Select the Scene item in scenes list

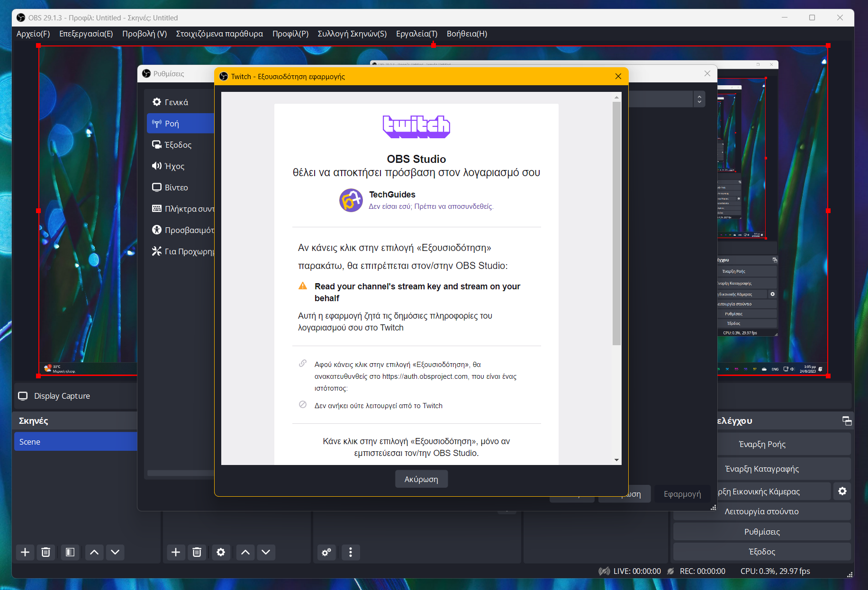coord(76,442)
